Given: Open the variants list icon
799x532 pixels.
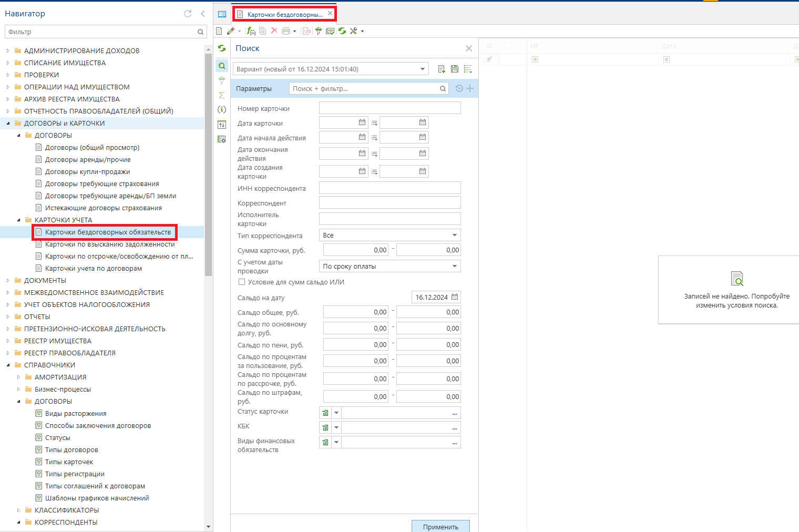Looking at the screenshot, I should point(468,69).
